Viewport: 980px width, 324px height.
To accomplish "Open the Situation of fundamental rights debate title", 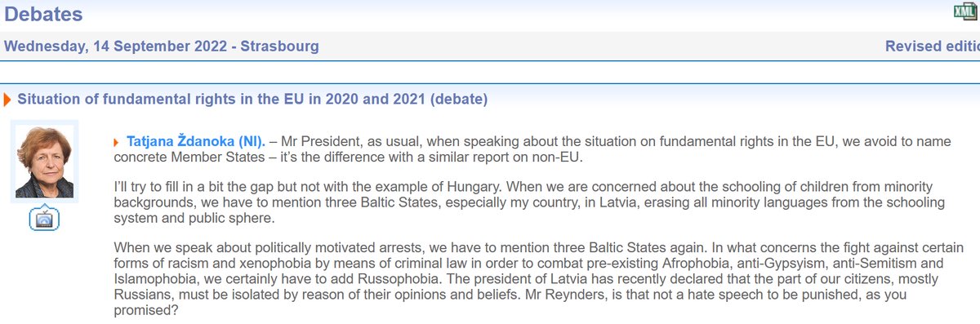I will point(252,100).
